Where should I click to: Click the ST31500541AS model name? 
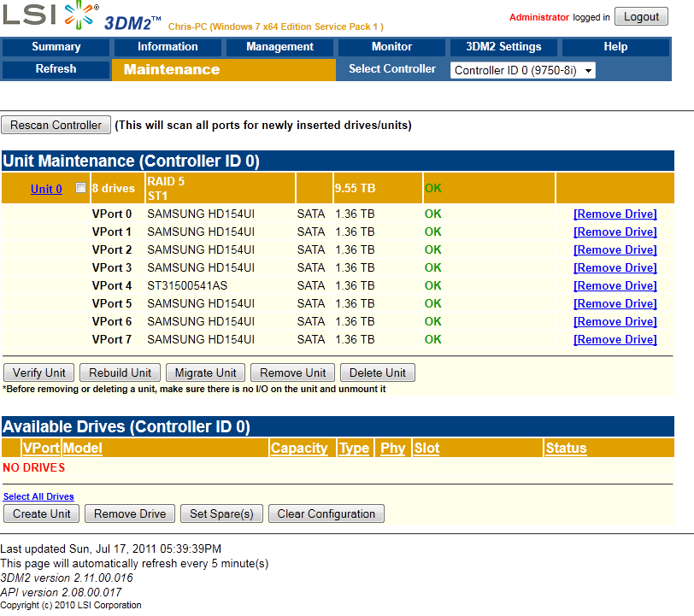[x=187, y=286]
